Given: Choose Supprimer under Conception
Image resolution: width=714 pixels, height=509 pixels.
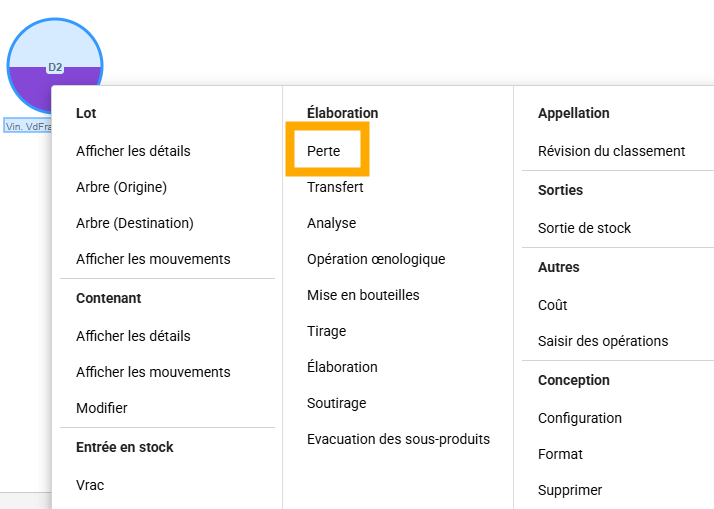Looking at the screenshot, I should (x=570, y=490).
